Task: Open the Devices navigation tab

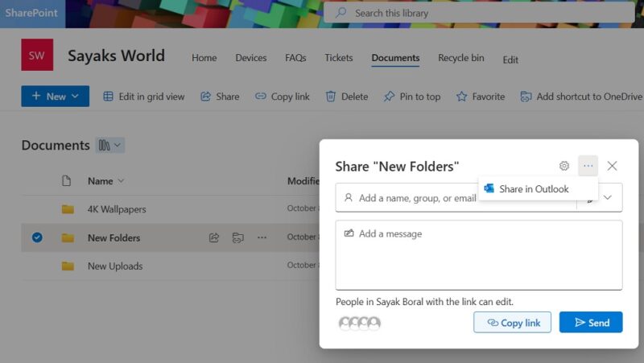Action: (x=251, y=58)
